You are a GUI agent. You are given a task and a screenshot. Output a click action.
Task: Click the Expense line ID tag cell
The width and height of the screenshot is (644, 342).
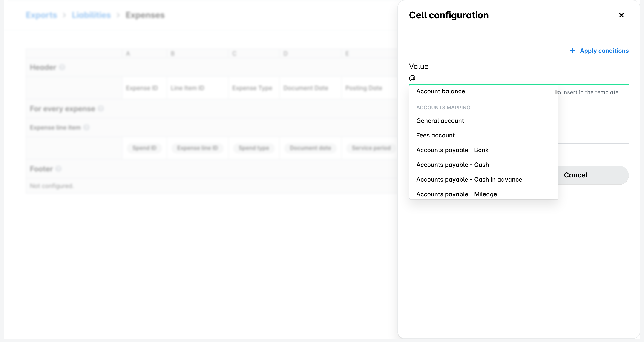(x=197, y=148)
